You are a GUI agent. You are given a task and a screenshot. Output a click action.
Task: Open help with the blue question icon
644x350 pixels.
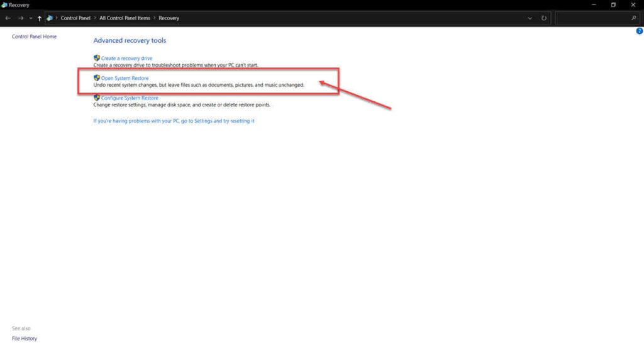pos(640,31)
